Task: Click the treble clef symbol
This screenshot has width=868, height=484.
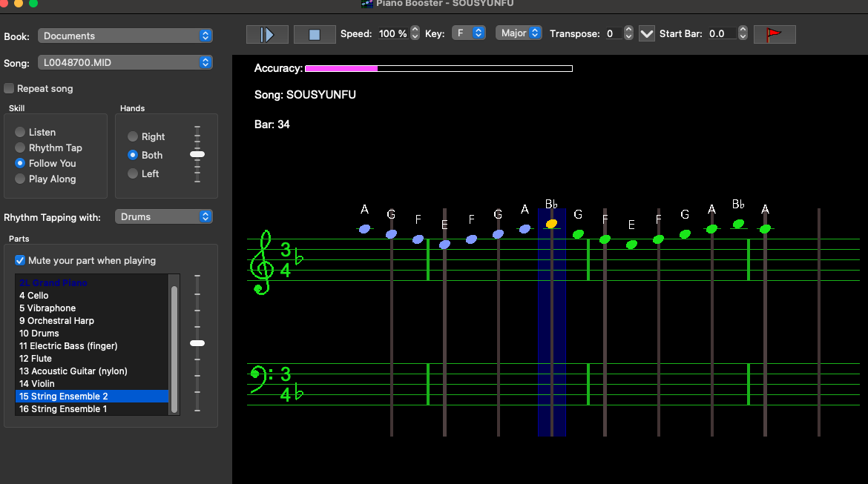Action: [x=262, y=262]
